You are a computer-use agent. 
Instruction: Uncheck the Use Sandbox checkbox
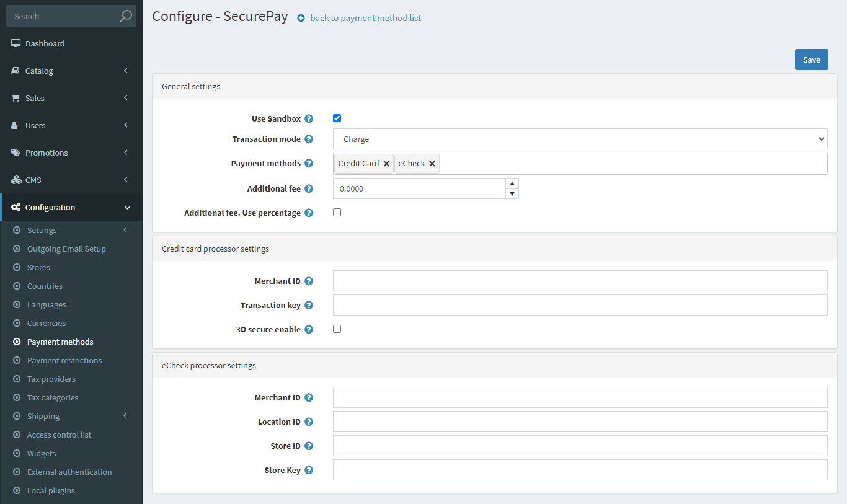coord(337,118)
